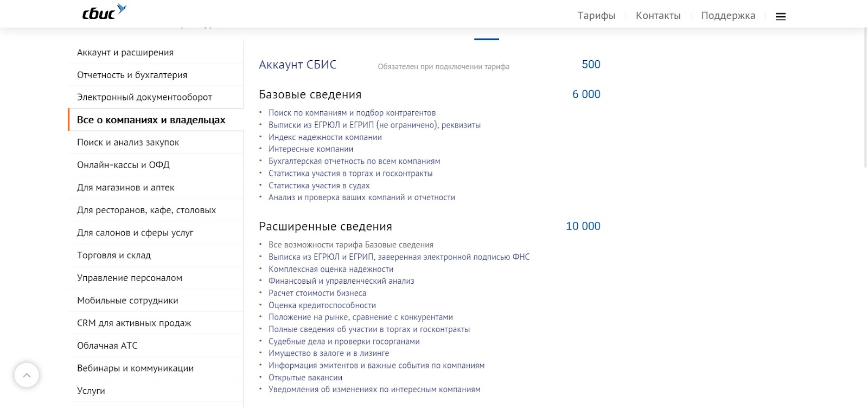Click Открытые вакансии feature link
The width and height of the screenshot is (868, 408).
pos(305,378)
